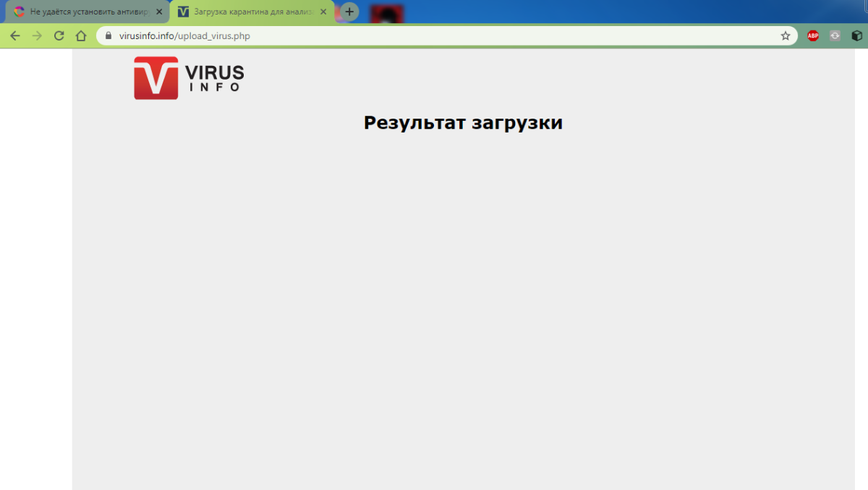This screenshot has width=868, height=490.
Task: Click the grey sync extension icon
Action: pyautogui.click(x=835, y=35)
